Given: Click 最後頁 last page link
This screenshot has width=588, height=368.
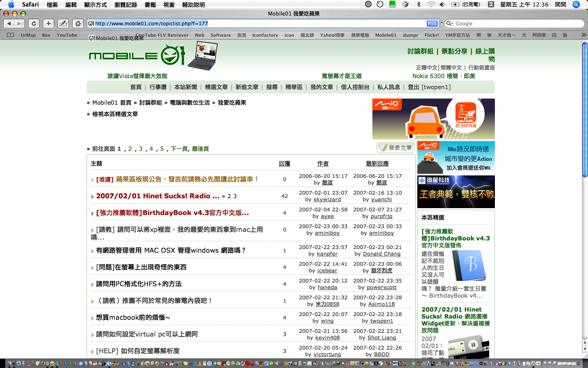Looking at the screenshot, I should click(x=200, y=149).
